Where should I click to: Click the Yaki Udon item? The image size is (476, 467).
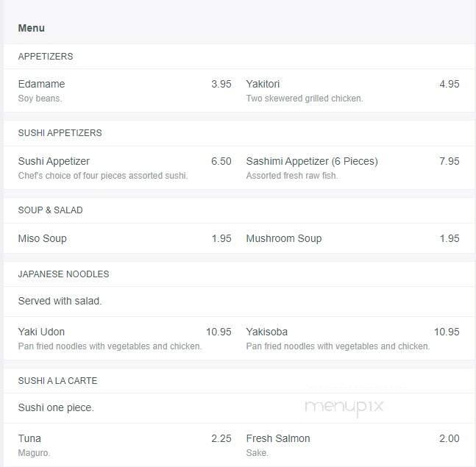click(x=41, y=332)
